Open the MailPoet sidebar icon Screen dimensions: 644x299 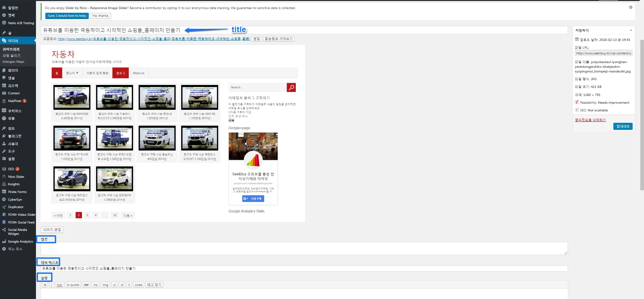(x=4, y=101)
